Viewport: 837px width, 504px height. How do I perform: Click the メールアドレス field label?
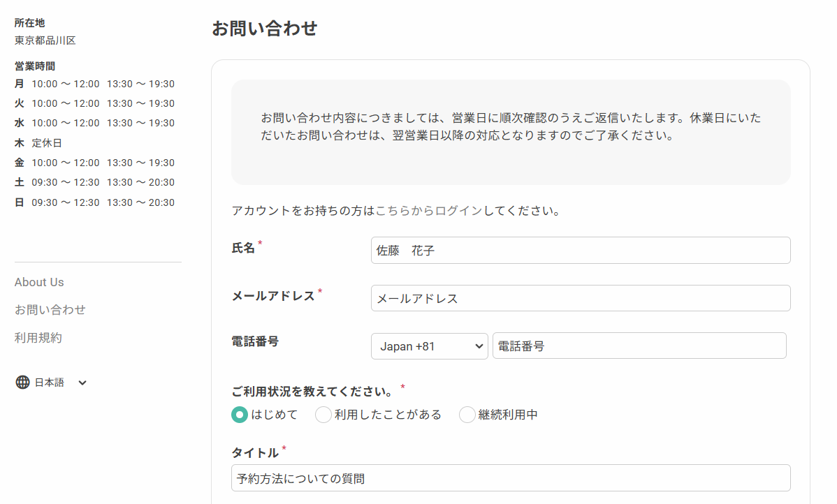tap(273, 296)
